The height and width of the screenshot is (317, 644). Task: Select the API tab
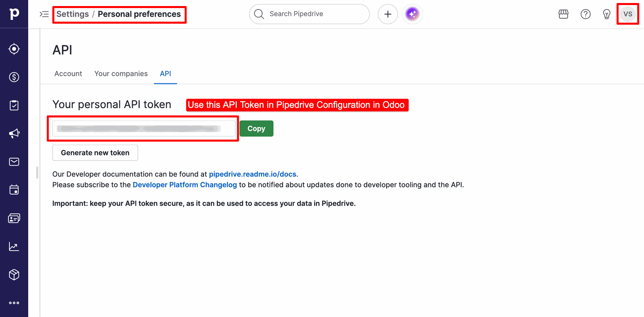(165, 74)
